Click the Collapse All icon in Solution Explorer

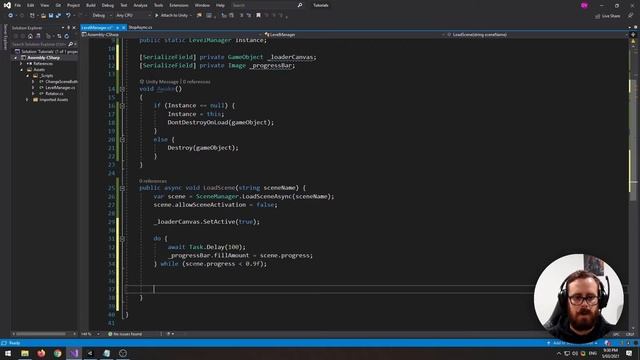tap(59, 36)
